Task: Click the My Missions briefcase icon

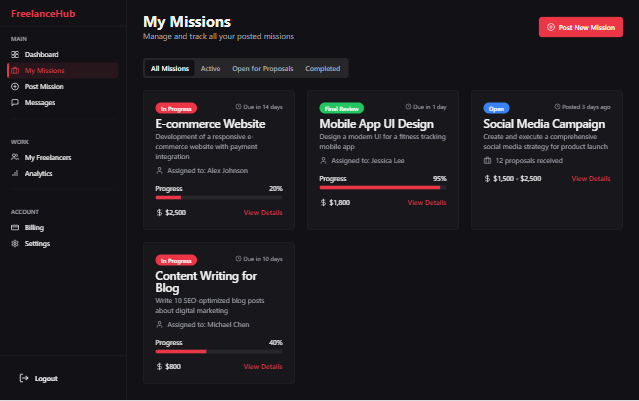Action: pos(15,71)
